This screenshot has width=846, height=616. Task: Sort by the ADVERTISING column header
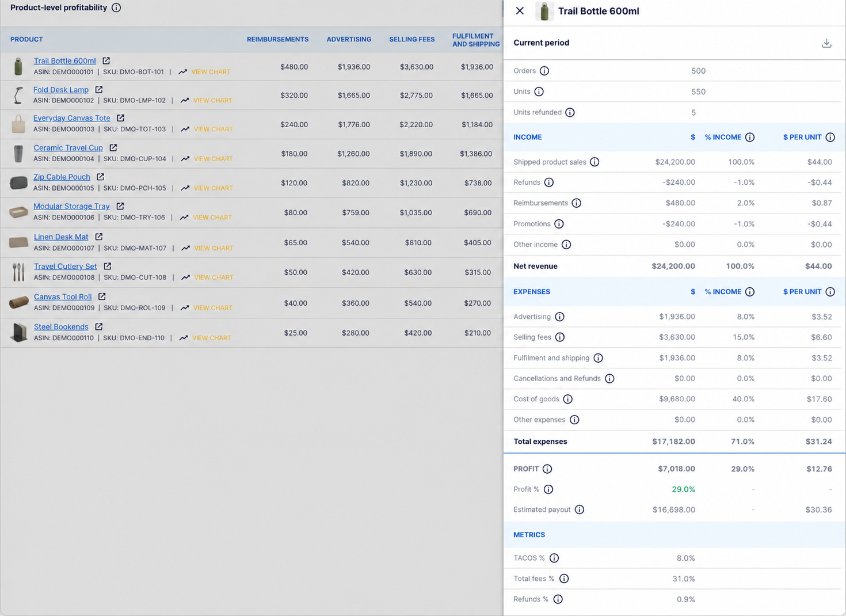349,39
